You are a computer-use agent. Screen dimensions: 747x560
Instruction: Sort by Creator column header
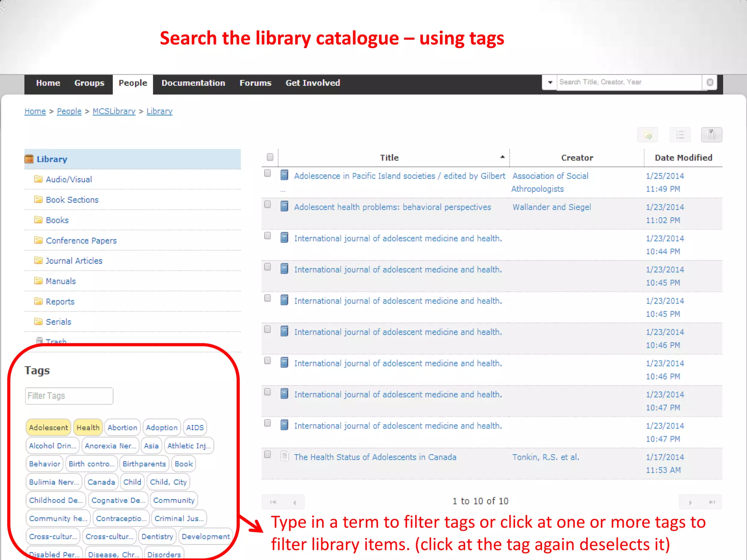pos(577,158)
